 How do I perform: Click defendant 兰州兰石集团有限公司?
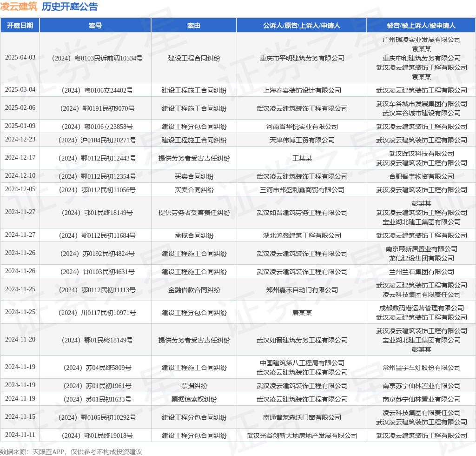pyautogui.click(x=421, y=272)
